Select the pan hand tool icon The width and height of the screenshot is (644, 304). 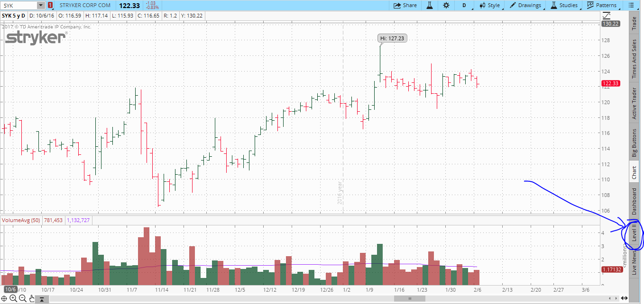point(32,298)
